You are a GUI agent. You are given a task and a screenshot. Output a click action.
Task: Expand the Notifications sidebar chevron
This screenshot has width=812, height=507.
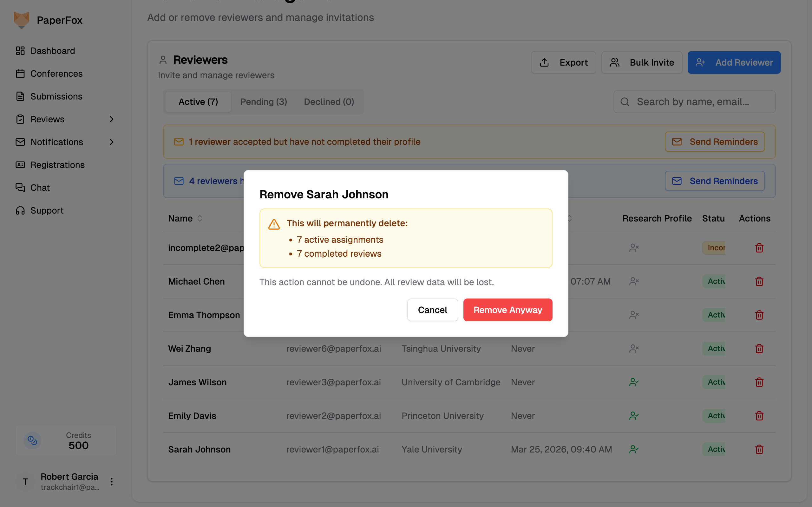click(x=111, y=142)
